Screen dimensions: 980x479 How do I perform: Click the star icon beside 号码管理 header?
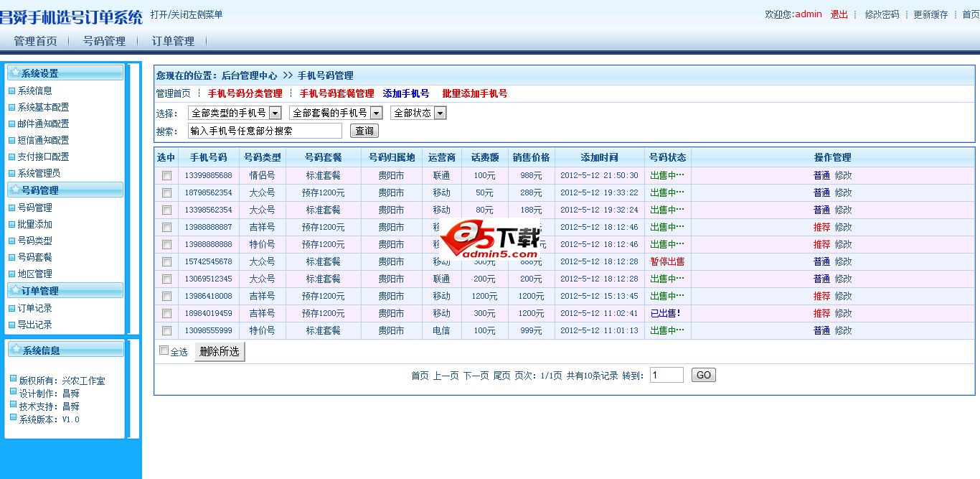(x=14, y=190)
